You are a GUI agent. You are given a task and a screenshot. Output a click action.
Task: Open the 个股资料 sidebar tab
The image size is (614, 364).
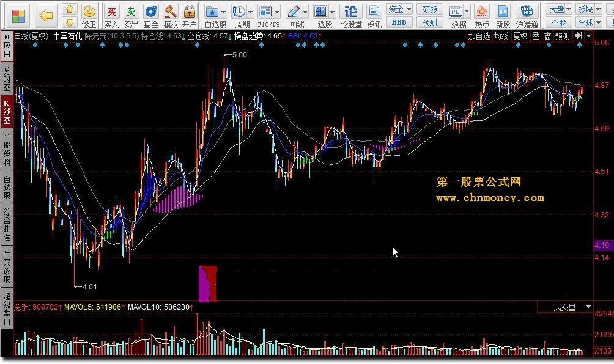[7, 149]
